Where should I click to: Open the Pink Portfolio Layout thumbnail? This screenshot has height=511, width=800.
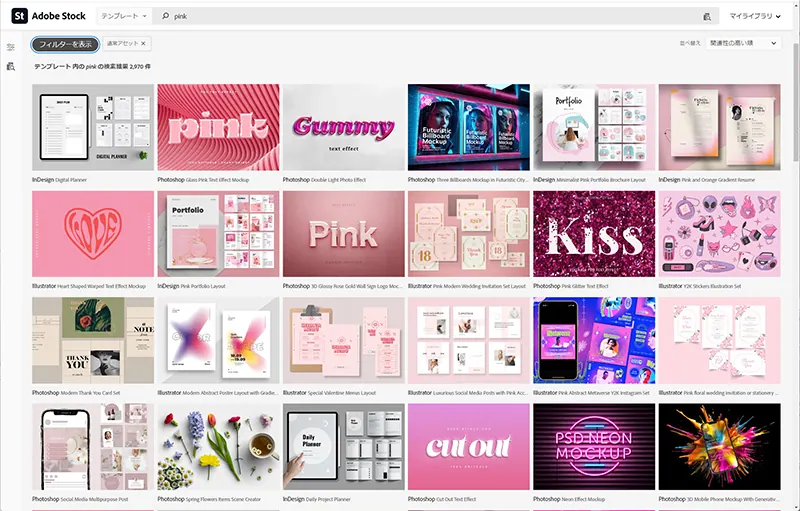point(218,234)
